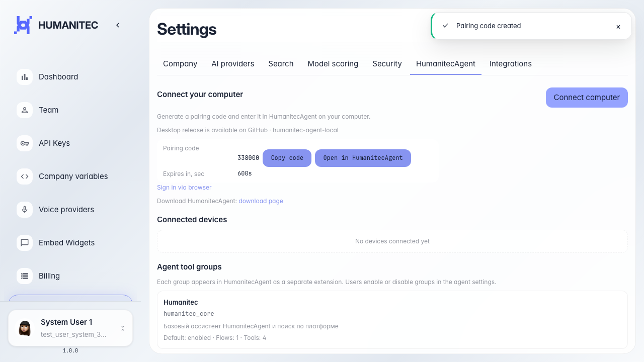The width and height of the screenshot is (644, 362).
Task: Switch to the Security tab
Action: (387, 64)
